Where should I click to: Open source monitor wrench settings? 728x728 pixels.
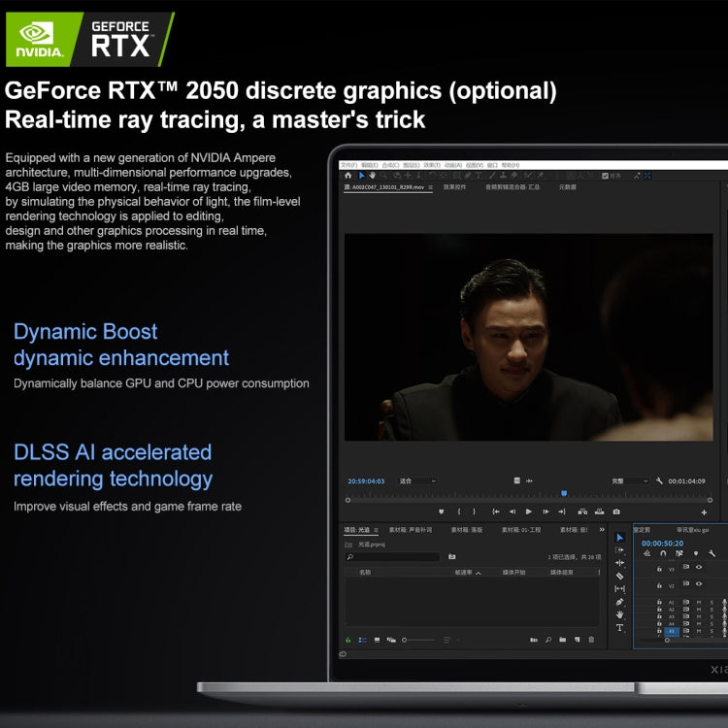659,481
